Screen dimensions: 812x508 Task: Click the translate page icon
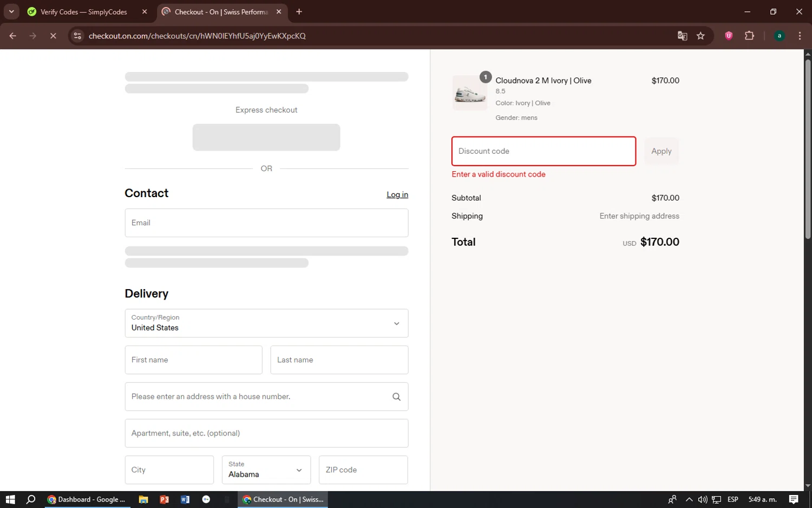pos(682,36)
